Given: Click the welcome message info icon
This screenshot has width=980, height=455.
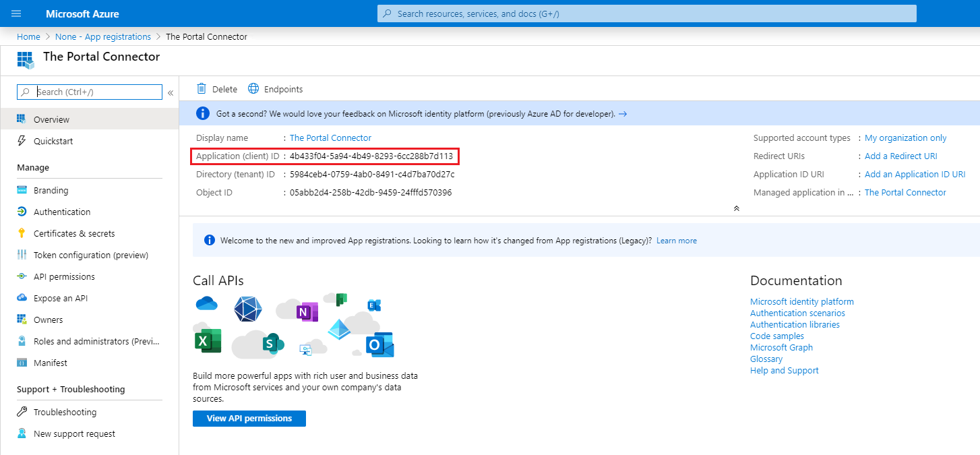Looking at the screenshot, I should [x=210, y=241].
